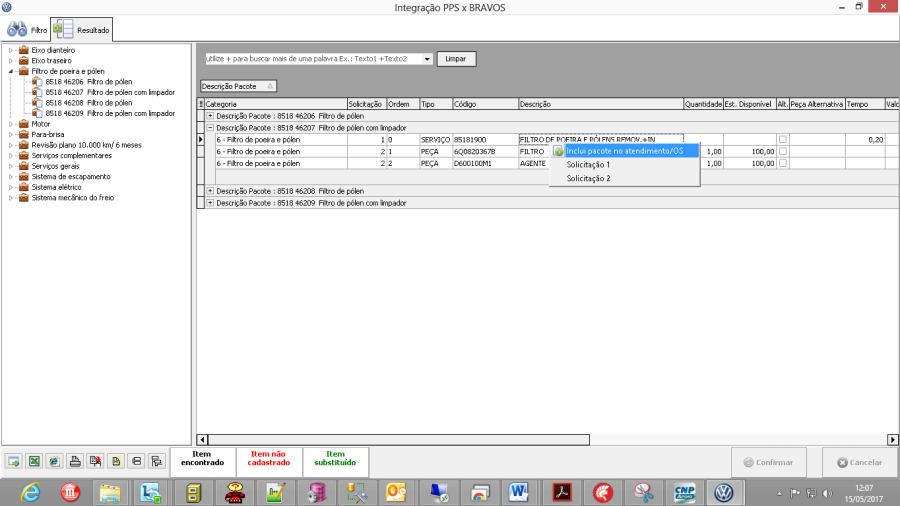Click into the search text input field
This screenshot has height=506, width=900.
point(313,59)
